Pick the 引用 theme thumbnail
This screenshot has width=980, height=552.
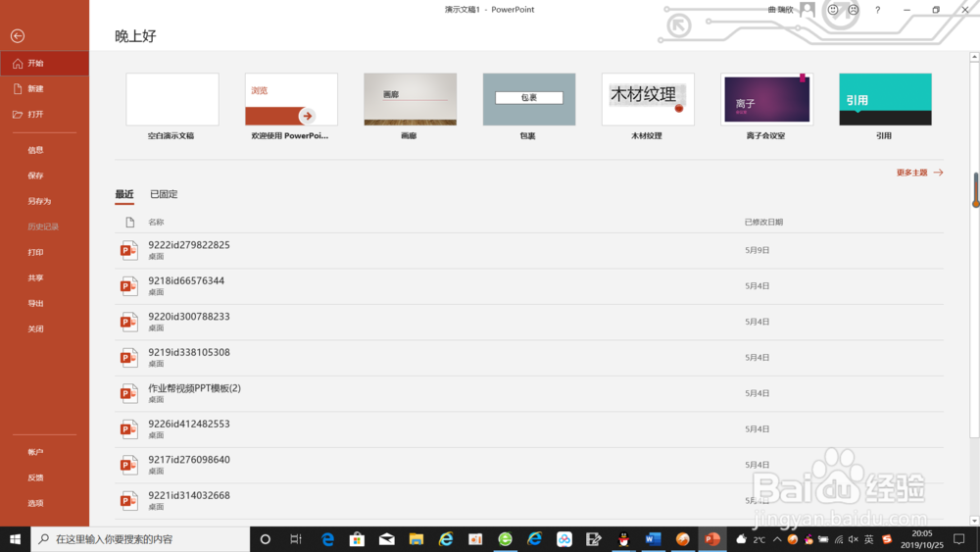[885, 99]
